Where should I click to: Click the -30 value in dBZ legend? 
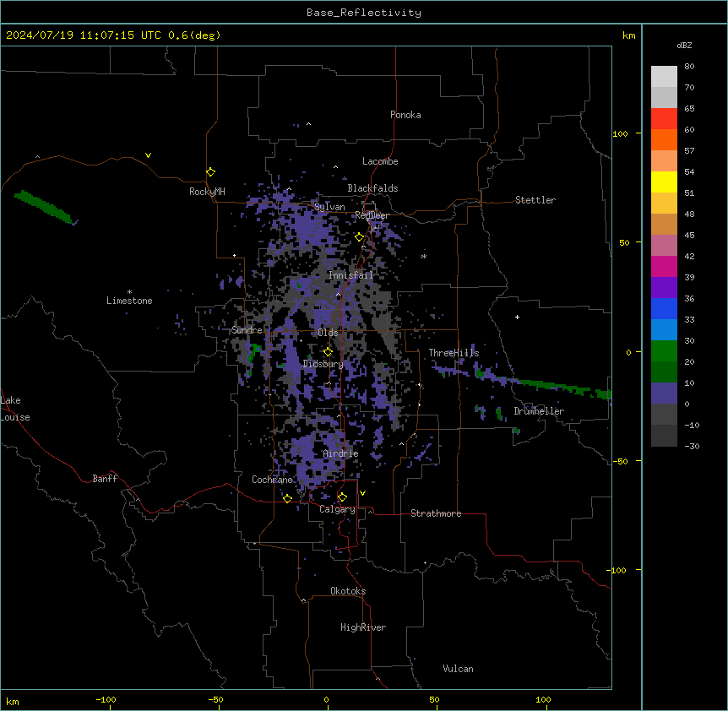pos(692,446)
